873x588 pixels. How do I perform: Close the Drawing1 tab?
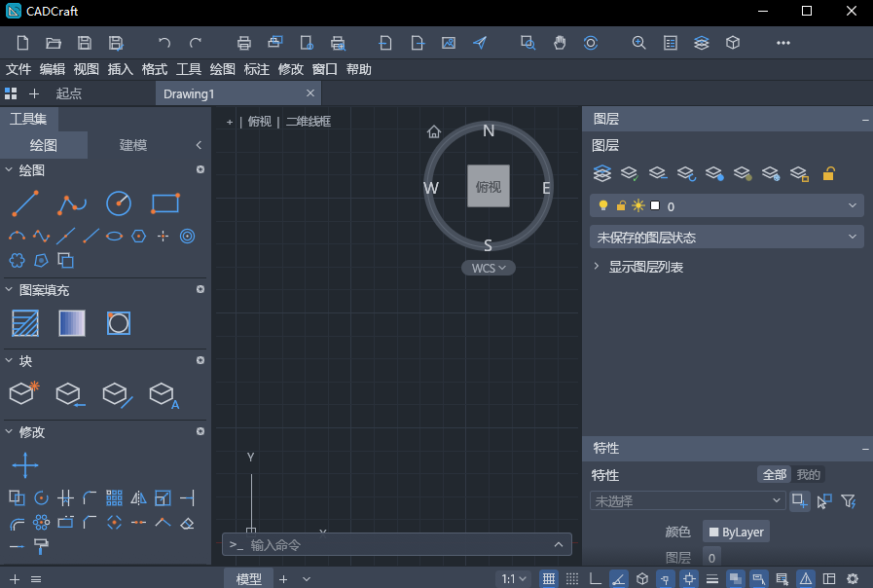310,93
